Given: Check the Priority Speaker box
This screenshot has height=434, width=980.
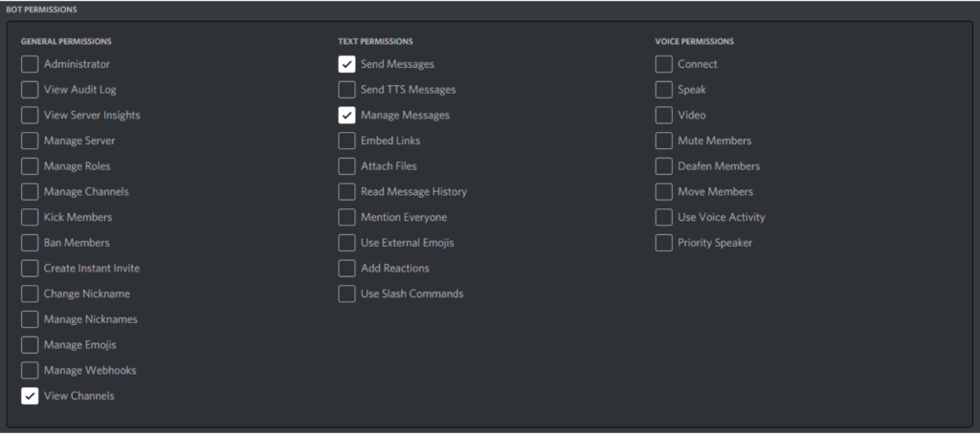Looking at the screenshot, I should (663, 243).
